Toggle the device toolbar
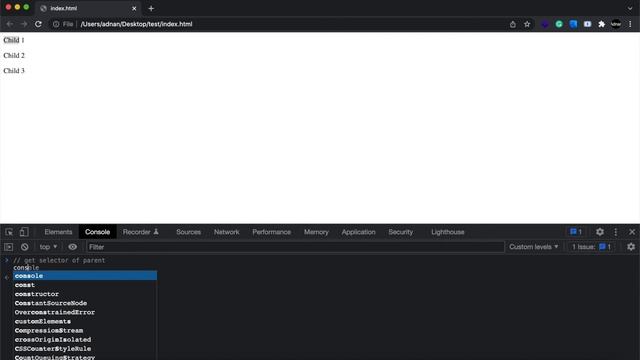The height and width of the screenshot is (360, 640). pos(24,232)
